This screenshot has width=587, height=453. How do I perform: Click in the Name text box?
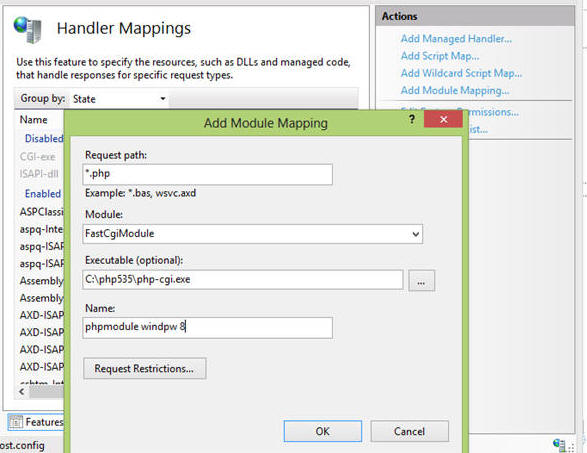coord(207,328)
